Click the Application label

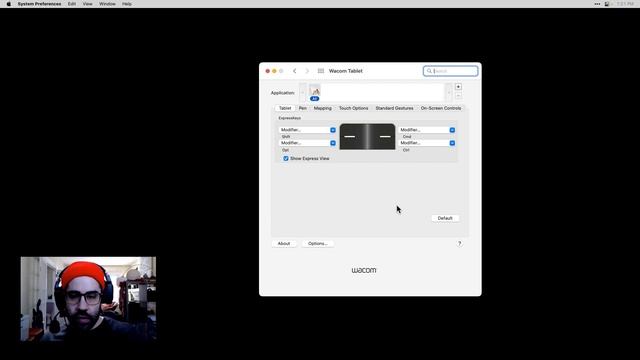[x=282, y=93]
